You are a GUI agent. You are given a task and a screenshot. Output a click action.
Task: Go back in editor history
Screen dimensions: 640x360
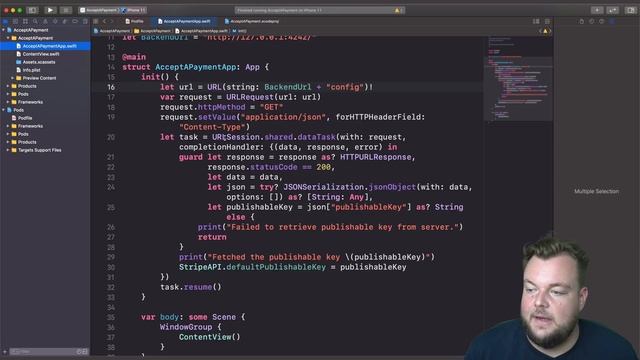coord(104,21)
